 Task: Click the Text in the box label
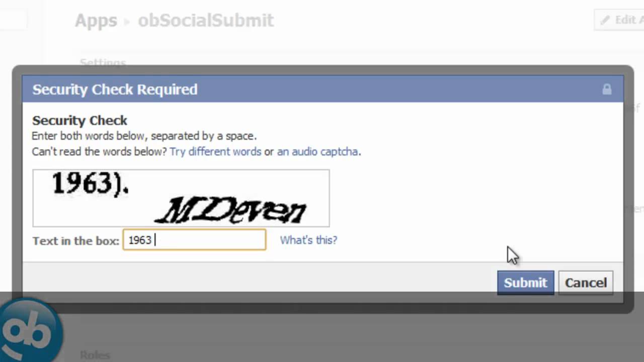[x=76, y=241]
